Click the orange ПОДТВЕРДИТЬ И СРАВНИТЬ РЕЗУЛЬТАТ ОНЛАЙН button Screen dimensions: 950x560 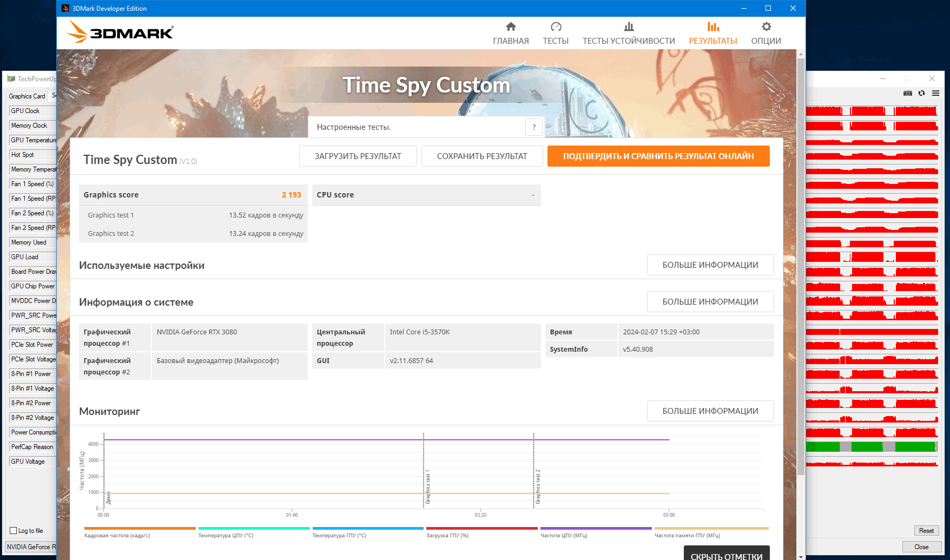coord(658,156)
